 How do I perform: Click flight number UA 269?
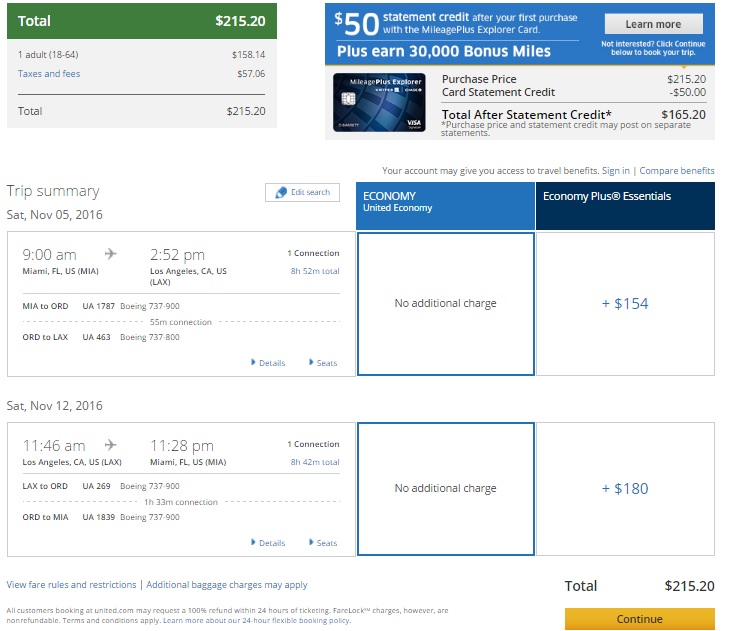[x=96, y=486]
